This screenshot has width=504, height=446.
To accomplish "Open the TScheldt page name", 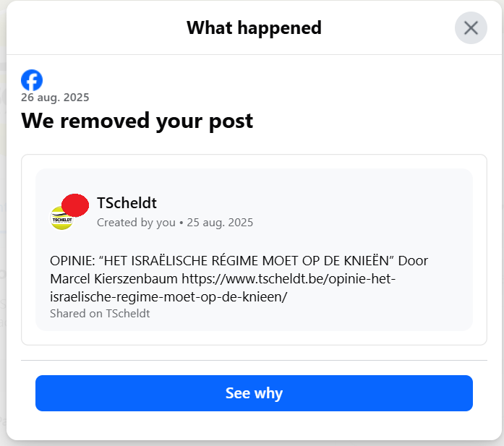I will (x=127, y=203).
